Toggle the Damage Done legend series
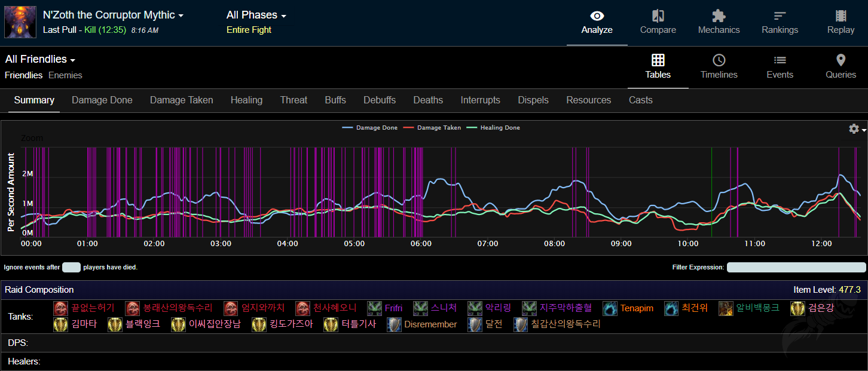The image size is (868, 371). coord(371,128)
